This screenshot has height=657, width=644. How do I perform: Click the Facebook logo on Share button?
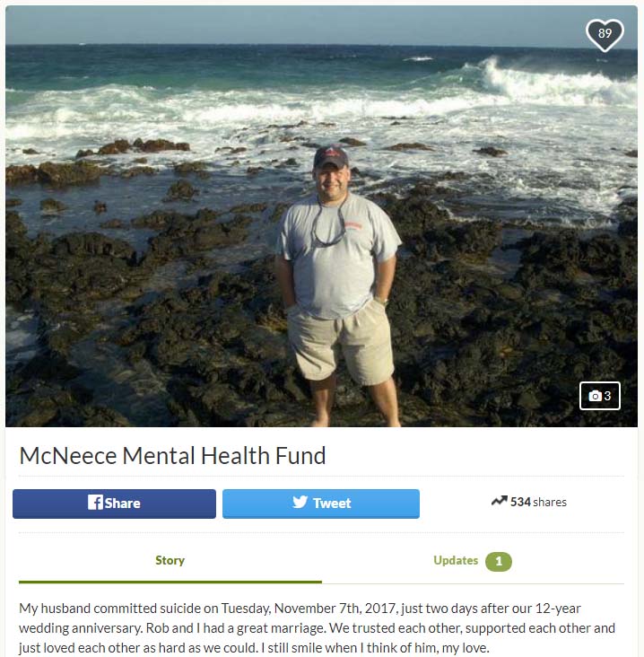click(x=95, y=502)
